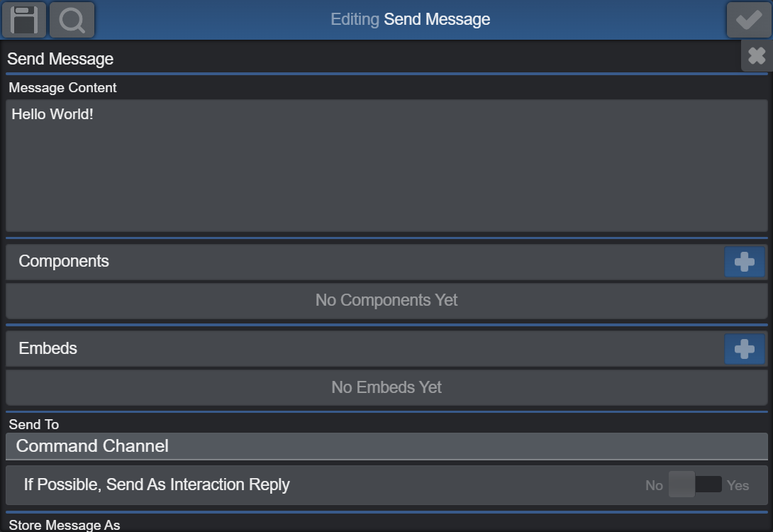The image size is (773, 532).
Task: Click the save floppy disk icon
Action: click(x=24, y=20)
